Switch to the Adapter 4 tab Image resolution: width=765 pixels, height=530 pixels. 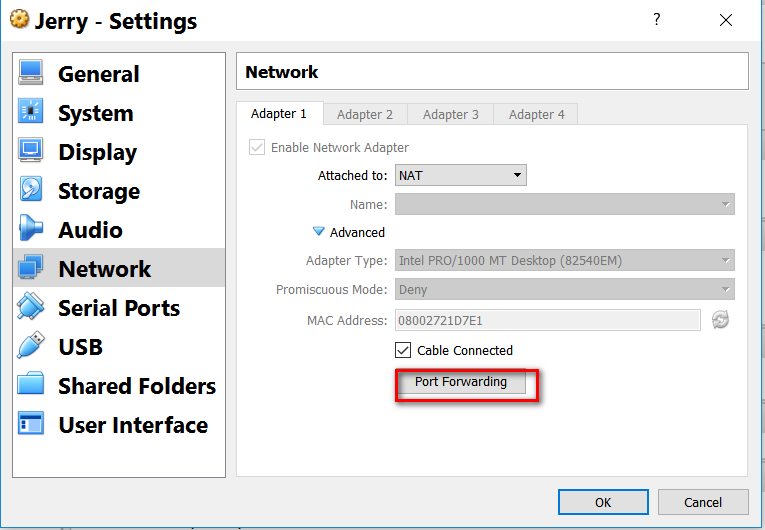coord(536,114)
